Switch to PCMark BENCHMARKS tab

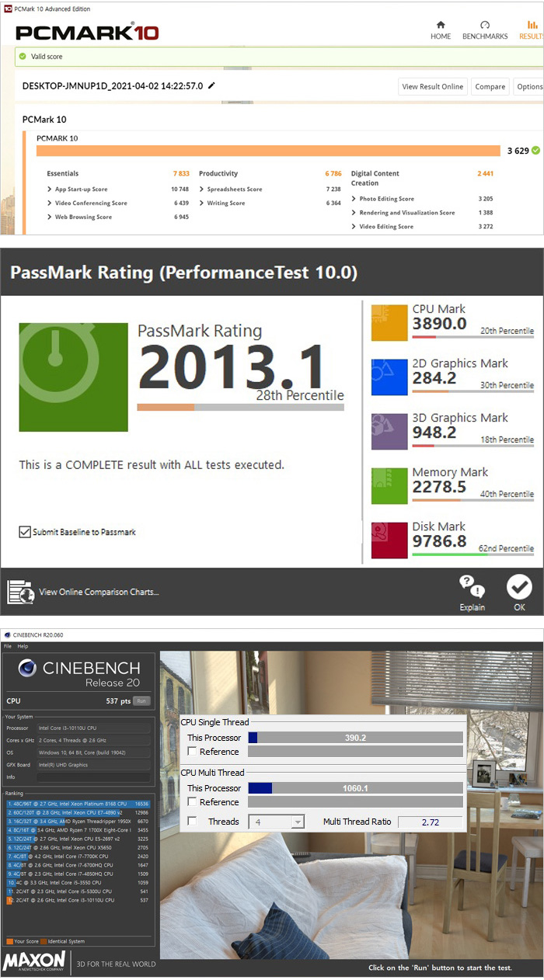[x=485, y=30]
